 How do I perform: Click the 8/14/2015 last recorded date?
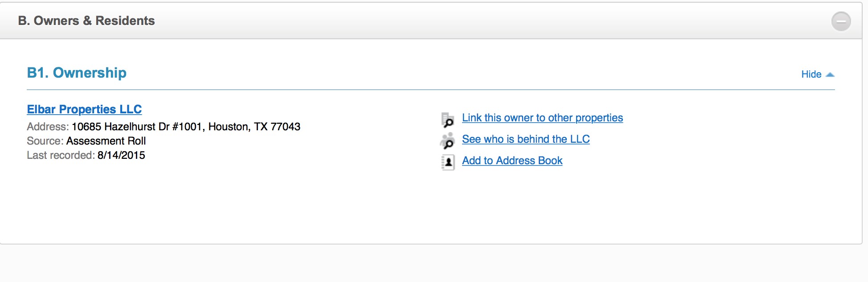[121, 155]
